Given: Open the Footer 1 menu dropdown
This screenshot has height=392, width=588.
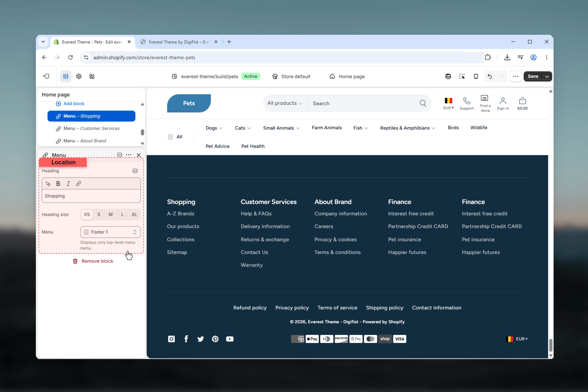Looking at the screenshot, I should pos(110,232).
